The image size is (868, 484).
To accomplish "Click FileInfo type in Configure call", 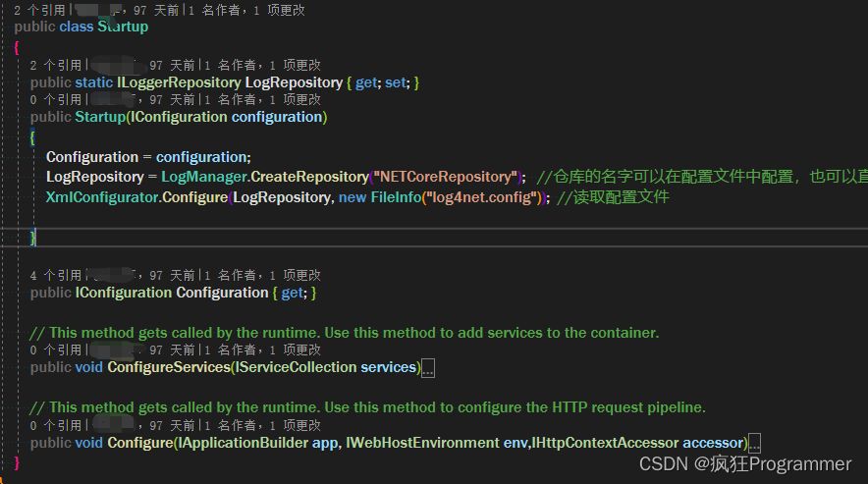I will pyautogui.click(x=396, y=197).
